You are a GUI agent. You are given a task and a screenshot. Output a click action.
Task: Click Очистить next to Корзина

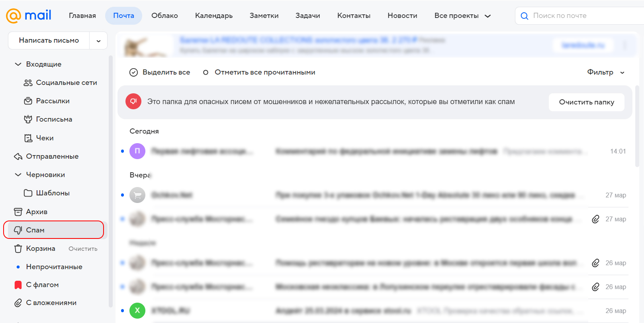(83, 249)
